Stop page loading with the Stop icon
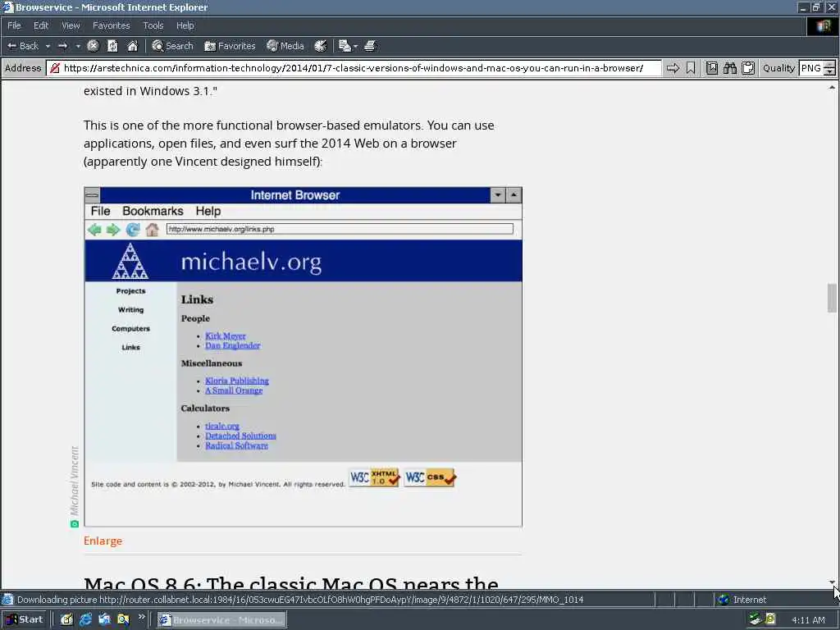Image resolution: width=840 pixels, height=630 pixels. tap(94, 46)
